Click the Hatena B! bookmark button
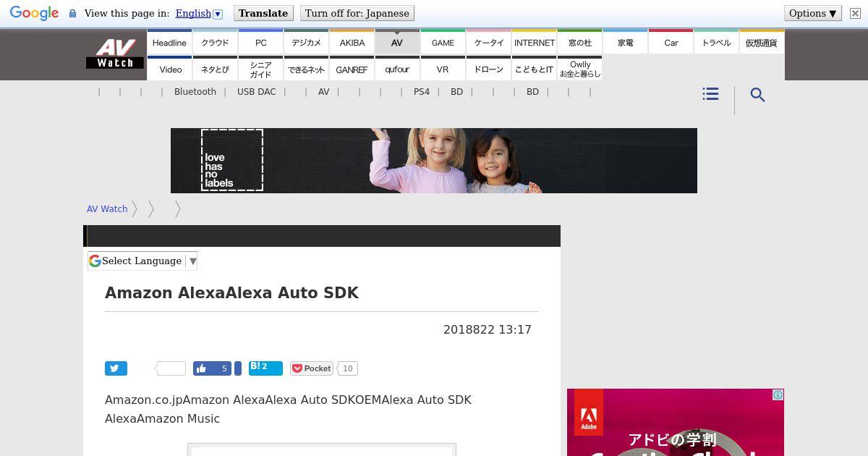Screen dimensions: 868x456 265,368
